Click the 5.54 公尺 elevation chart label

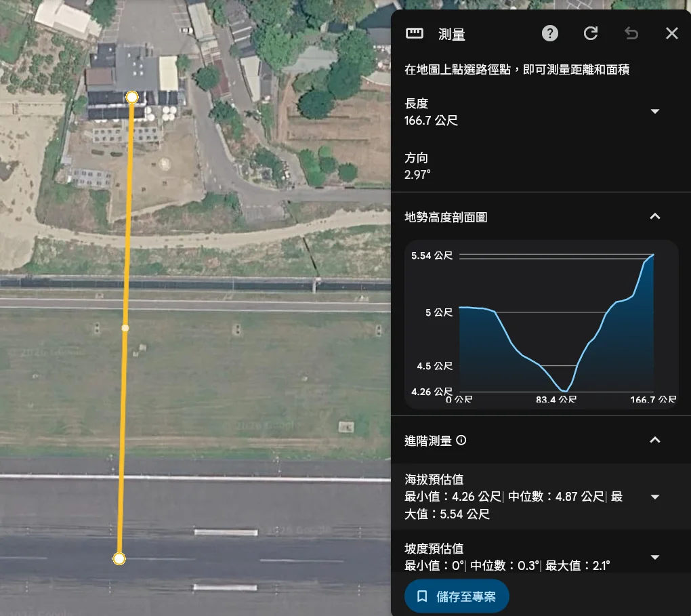(432, 255)
